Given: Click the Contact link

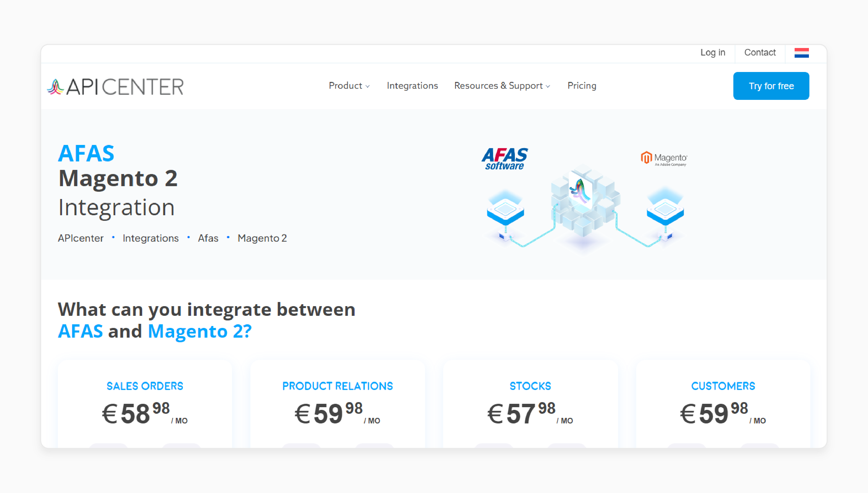Looking at the screenshot, I should [x=760, y=53].
